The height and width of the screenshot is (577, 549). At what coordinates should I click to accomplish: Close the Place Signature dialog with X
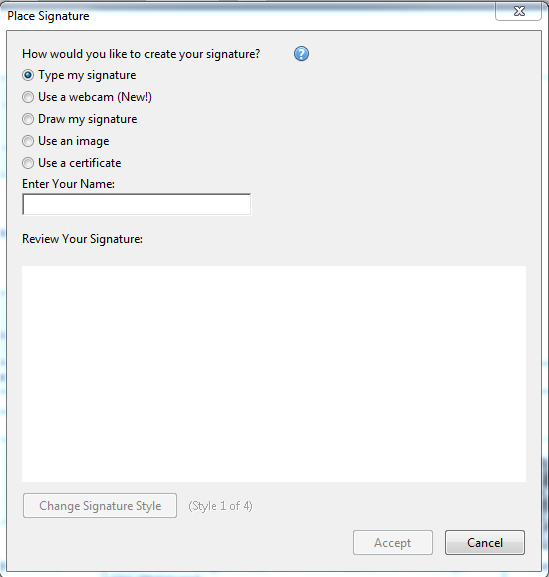tap(518, 11)
